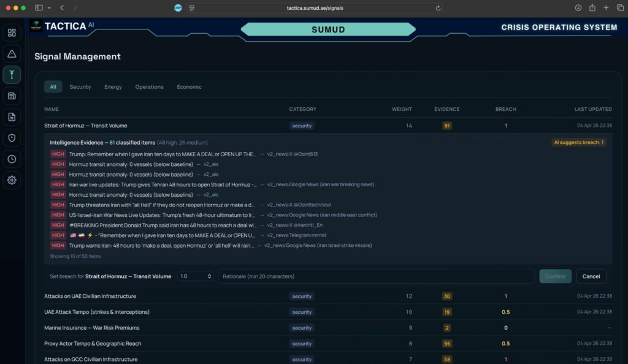Image resolution: width=628 pixels, height=364 pixels.
Task: Click the Cancel button
Action: click(591, 276)
